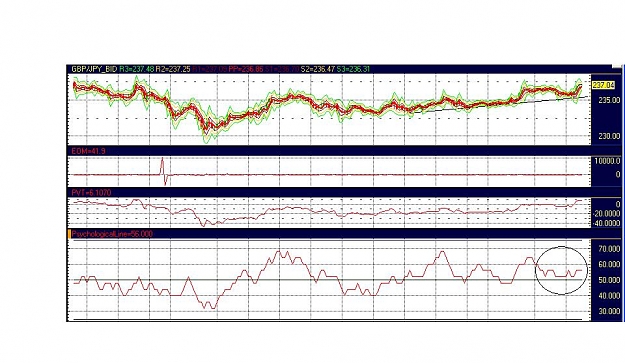Viewport: 625px width, 363px height.
Task: Click the -40.0000 PVT axis value
Action: [607, 223]
